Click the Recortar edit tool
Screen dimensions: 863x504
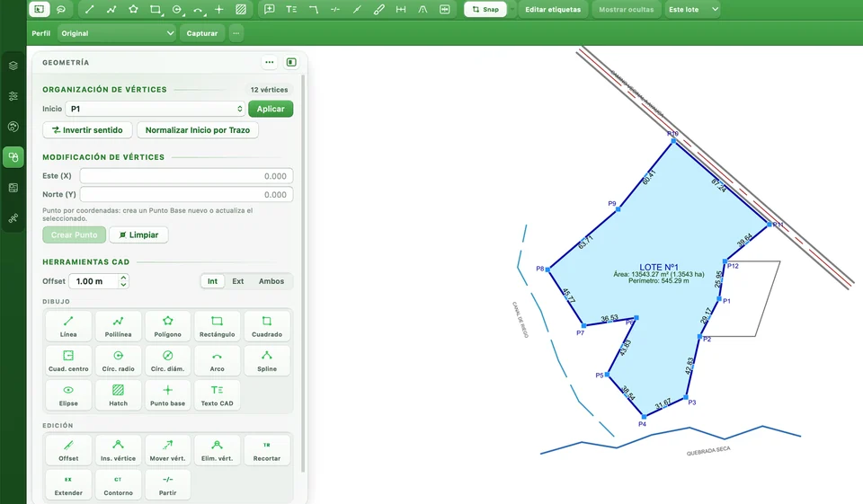click(x=267, y=450)
